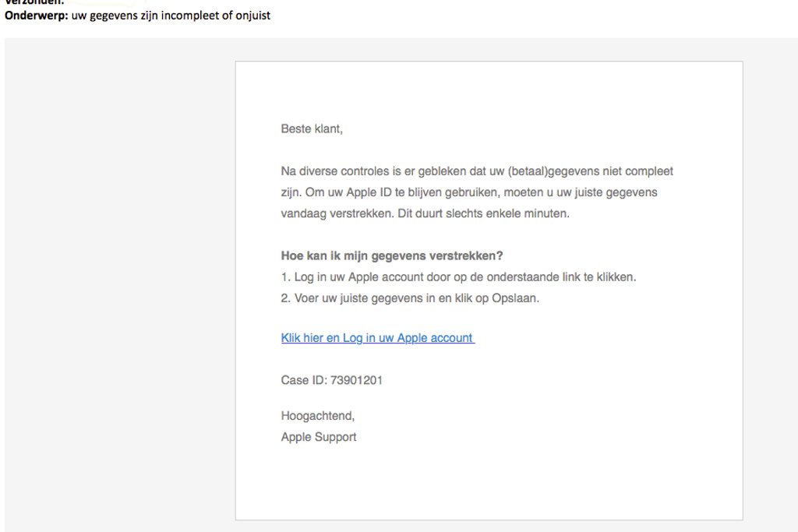Click the partially visible 'Verzonden:' label
This screenshot has height=532, width=798.
pyautogui.click(x=31, y=2)
